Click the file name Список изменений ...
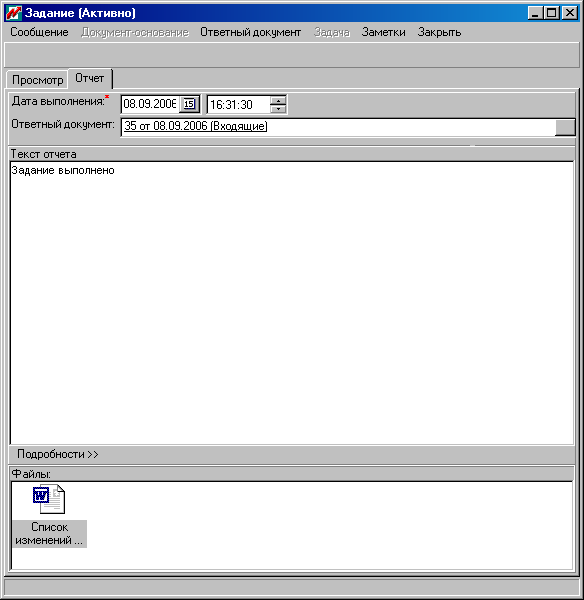 [x=49, y=534]
